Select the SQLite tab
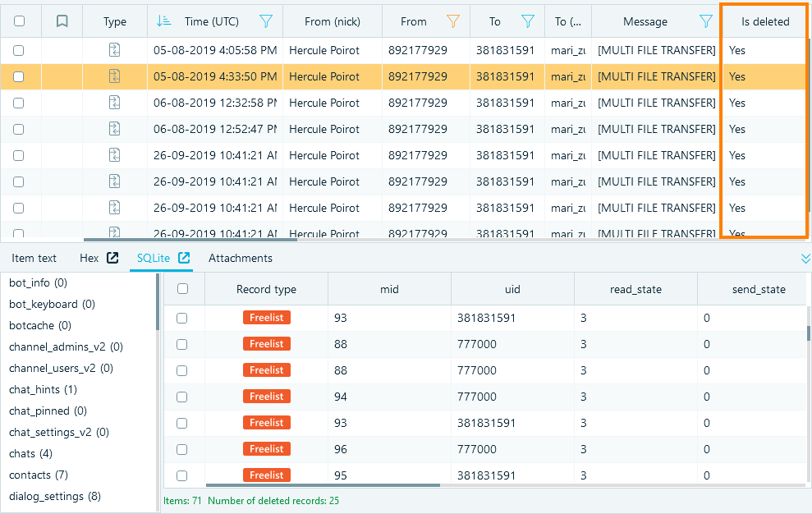 (154, 258)
